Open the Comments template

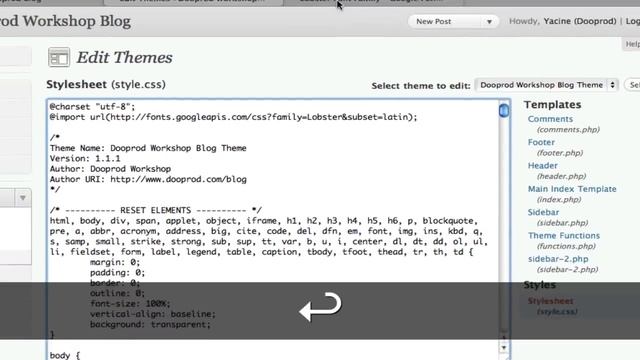[x=550, y=119]
